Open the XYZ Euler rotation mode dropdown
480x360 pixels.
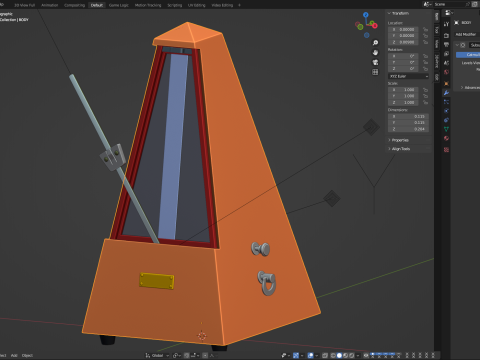point(408,76)
